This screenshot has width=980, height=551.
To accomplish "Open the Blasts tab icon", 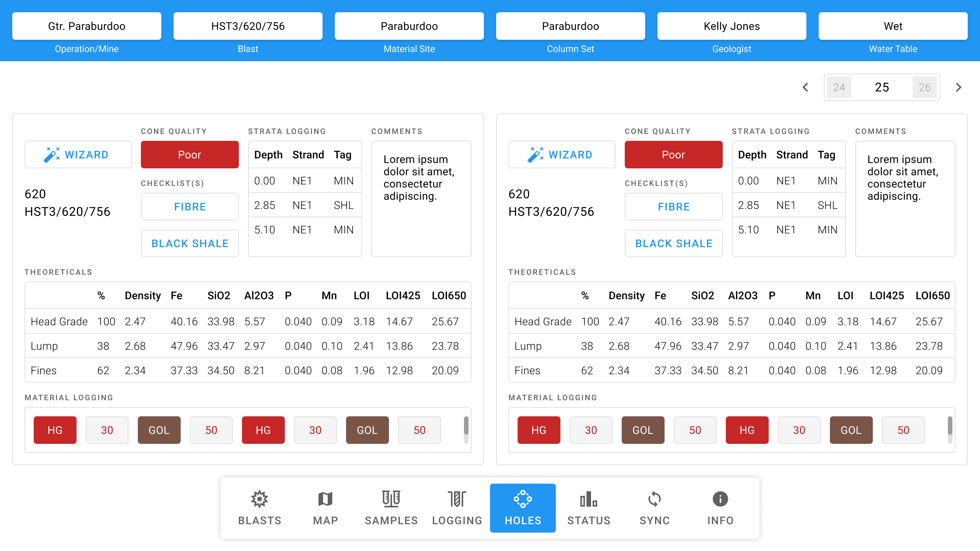I will (x=260, y=499).
